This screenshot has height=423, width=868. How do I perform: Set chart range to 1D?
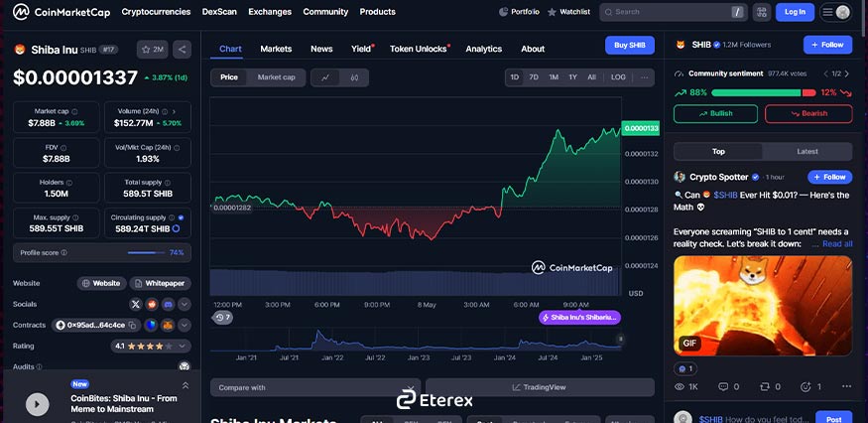514,77
